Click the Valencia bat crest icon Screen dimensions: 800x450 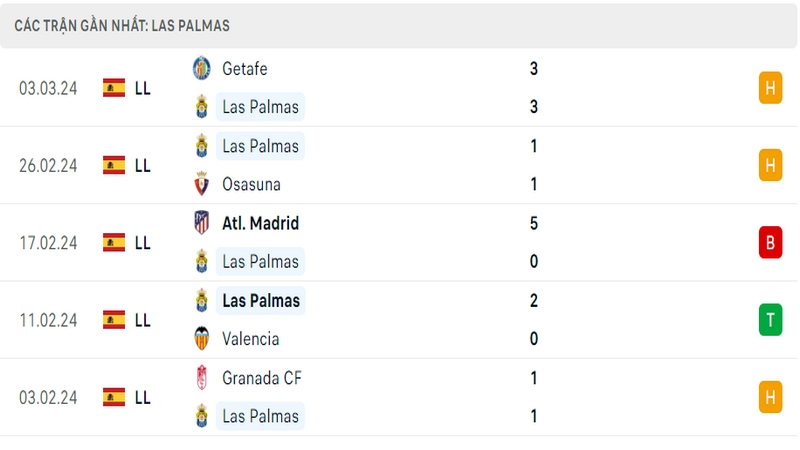click(x=202, y=339)
